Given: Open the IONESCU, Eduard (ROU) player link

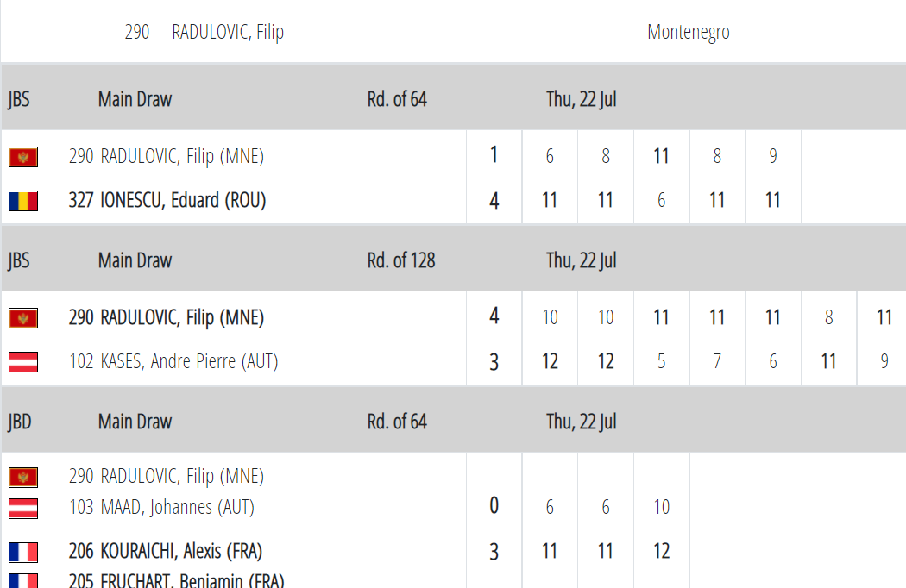Looking at the screenshot, I should [167, 201].
